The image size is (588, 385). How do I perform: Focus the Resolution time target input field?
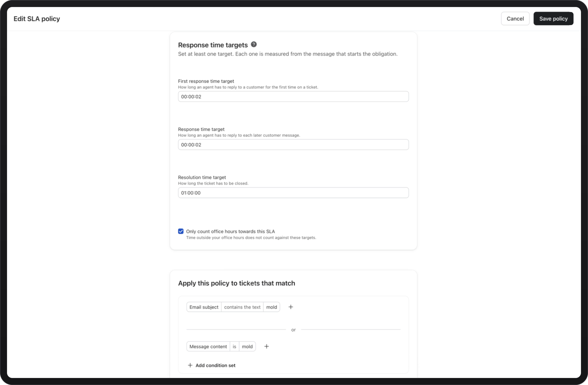tap(293, 193)
